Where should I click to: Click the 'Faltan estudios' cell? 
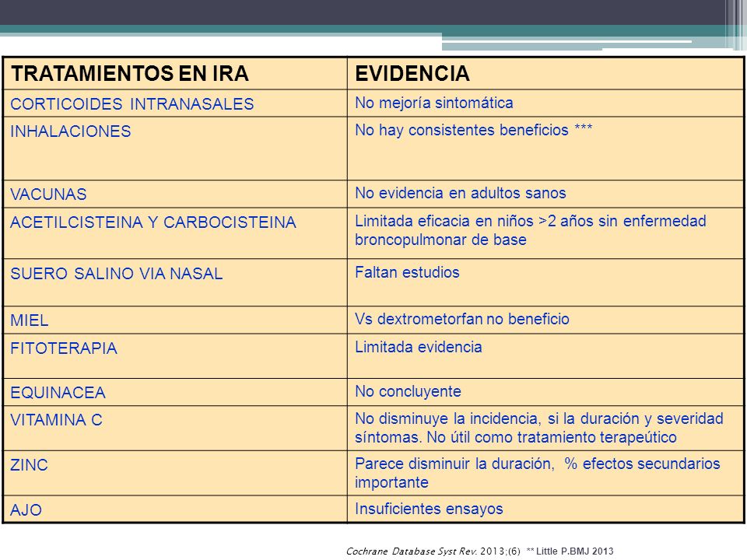[545, 283]
